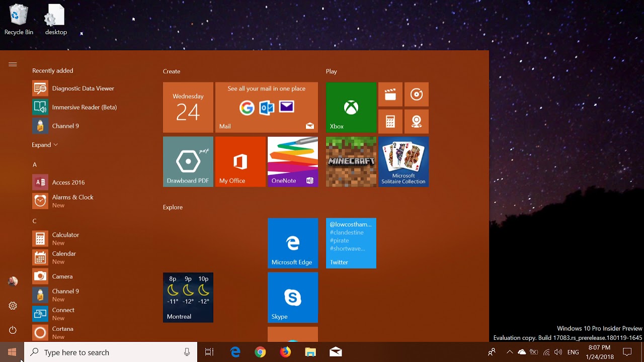644x362 pixels.
Task: Switch the ENG input language
Action: click(573, 352)
